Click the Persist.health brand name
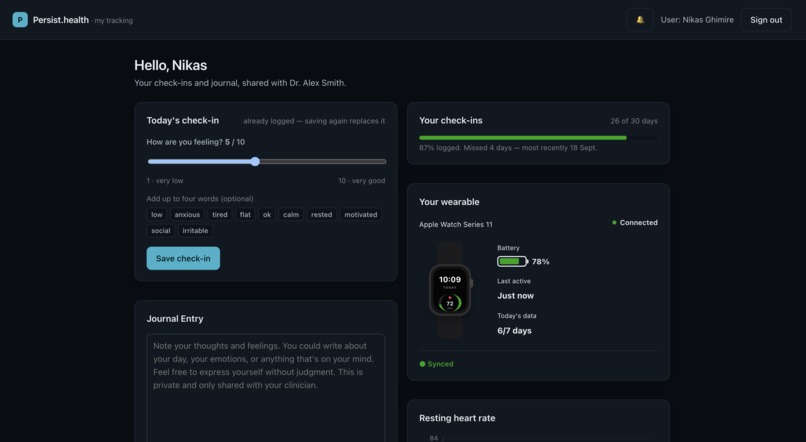This screenshot has height=442, width=806. tap(61, 20)
